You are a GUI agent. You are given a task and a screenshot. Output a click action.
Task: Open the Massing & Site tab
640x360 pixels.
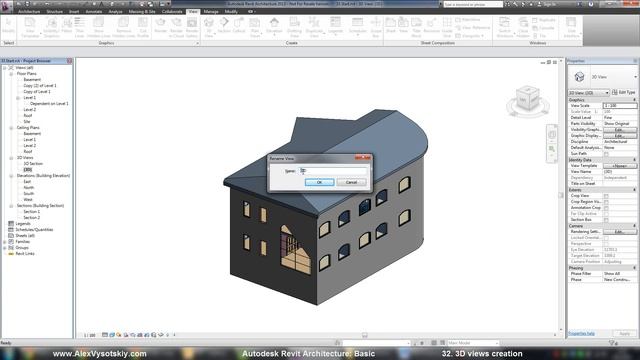click(142, 11)
